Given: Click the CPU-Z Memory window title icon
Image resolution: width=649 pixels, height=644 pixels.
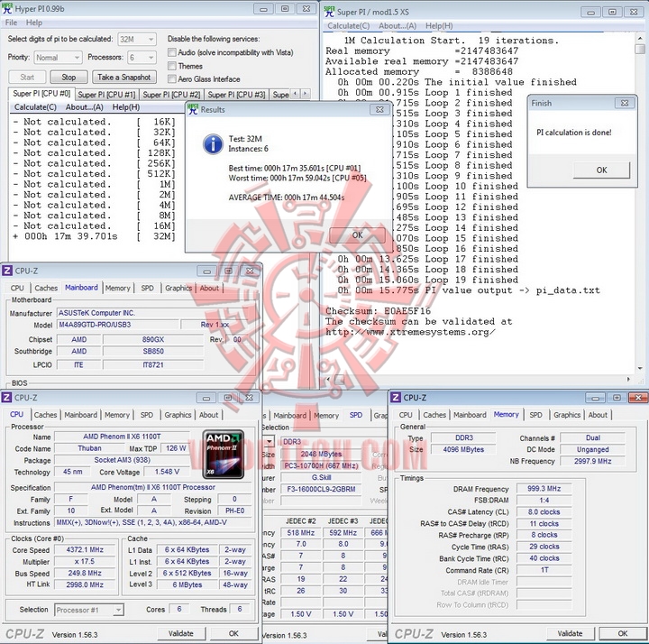Looking at the screenshot, I should tap(396, 398).
